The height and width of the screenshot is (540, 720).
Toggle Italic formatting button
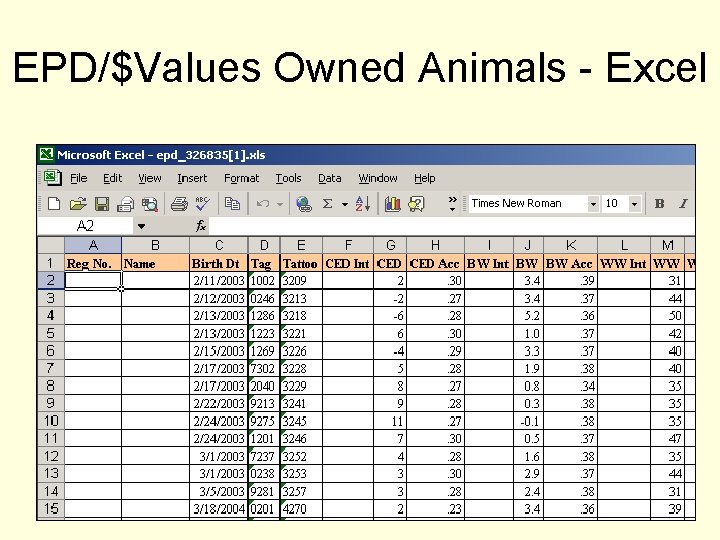point(683,203)
